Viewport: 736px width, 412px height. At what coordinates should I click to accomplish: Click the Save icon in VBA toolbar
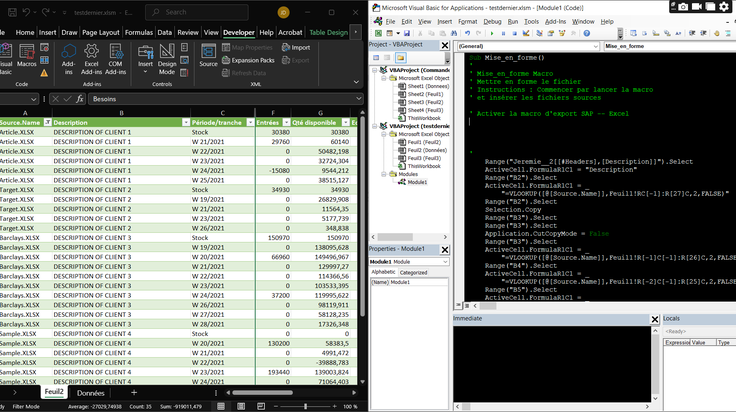(407, 33)
